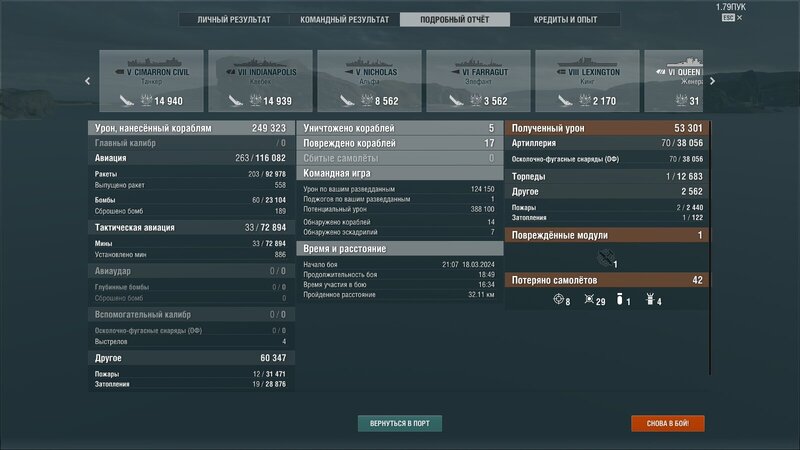Viewport: 800px width, 450px height.
Task: Select the VI Farragut ship card
Action: (479, 81)
